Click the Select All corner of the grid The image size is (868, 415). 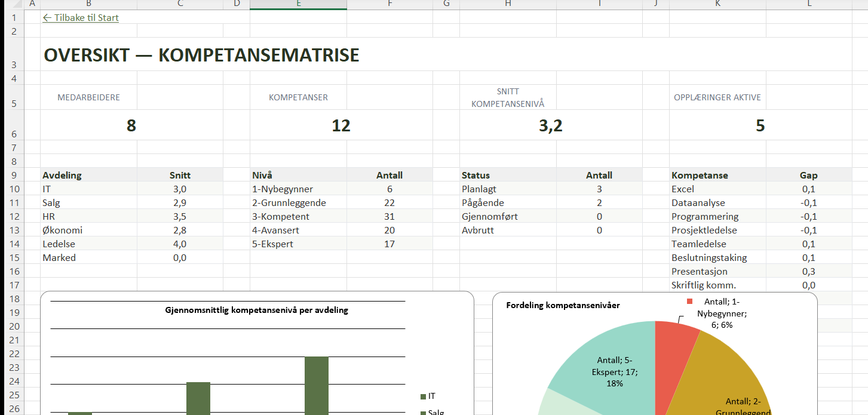click(11, 4)
